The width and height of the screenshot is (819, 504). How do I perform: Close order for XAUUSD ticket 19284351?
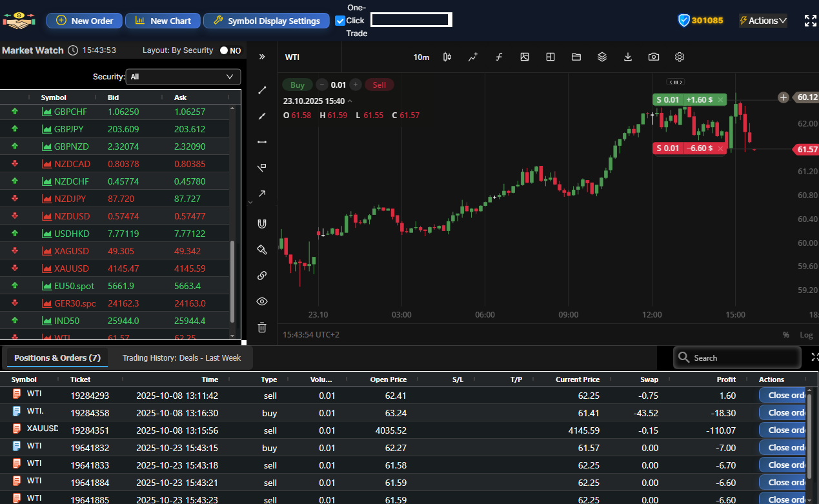point(783,430)
